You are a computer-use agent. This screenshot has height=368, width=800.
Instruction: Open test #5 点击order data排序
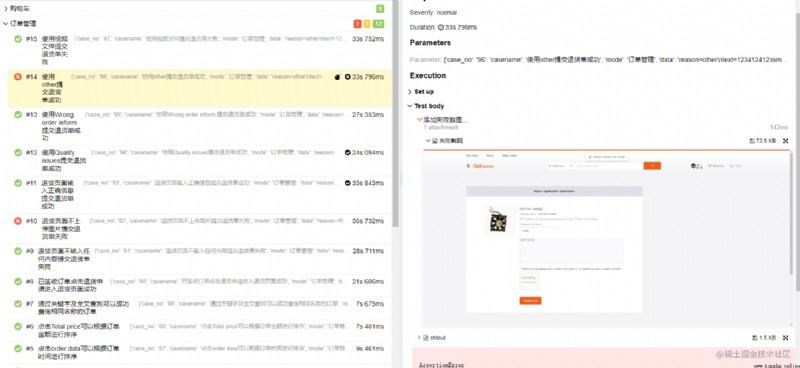pyautogui.click(x=200, y=353)
